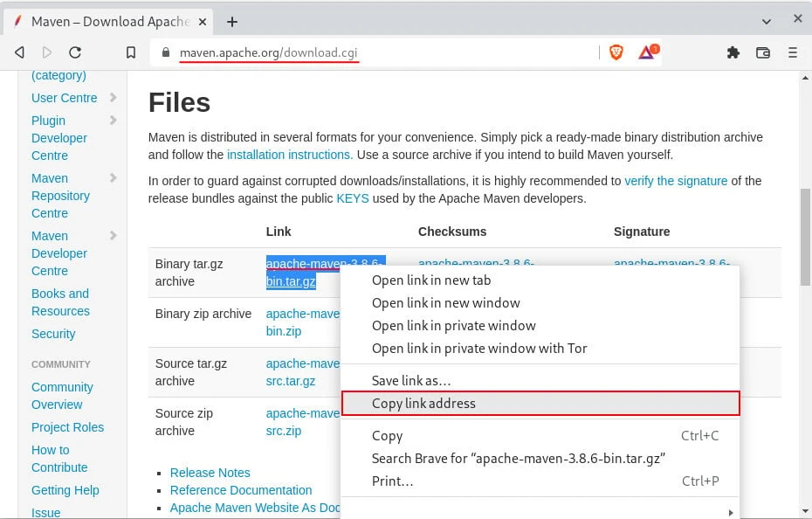Open the "verify the signature" link
This screenshot has height=519, width=812.
point(676,181)
